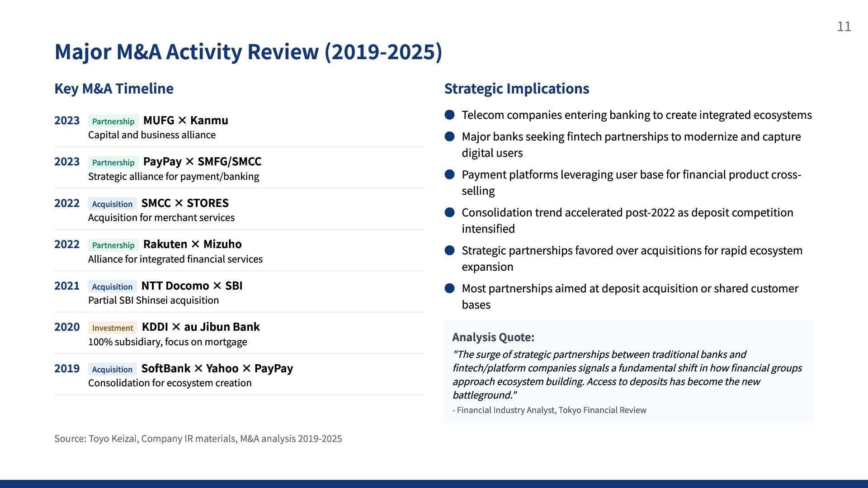
Task: Click the Strategic Implications heading
Action: [516, 89]
